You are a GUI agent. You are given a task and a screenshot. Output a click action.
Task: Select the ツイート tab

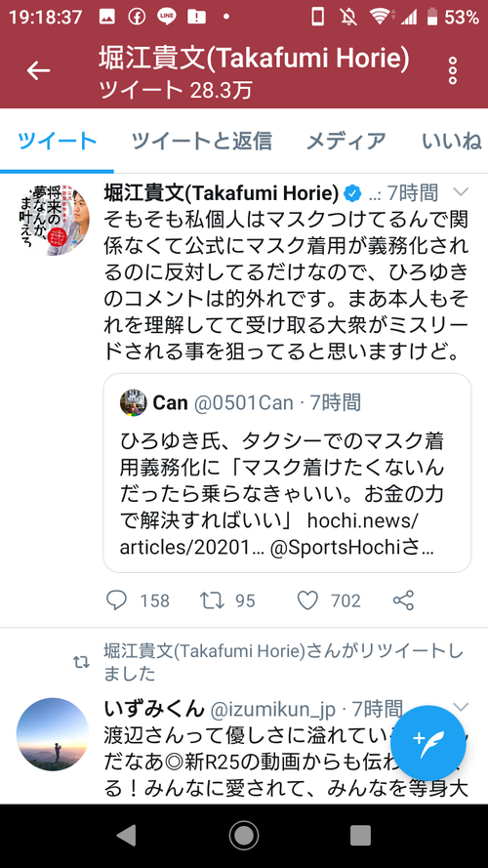point(57,142)
